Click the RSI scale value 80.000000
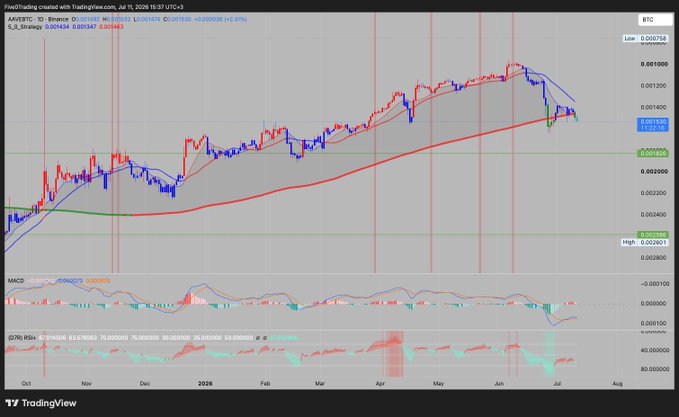This screenshot has height=417, width=679. click(654, 369)
